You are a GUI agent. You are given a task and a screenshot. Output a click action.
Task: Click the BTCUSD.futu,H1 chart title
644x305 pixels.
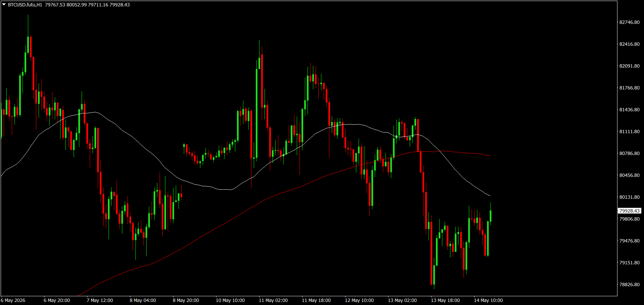pos(25,5)
